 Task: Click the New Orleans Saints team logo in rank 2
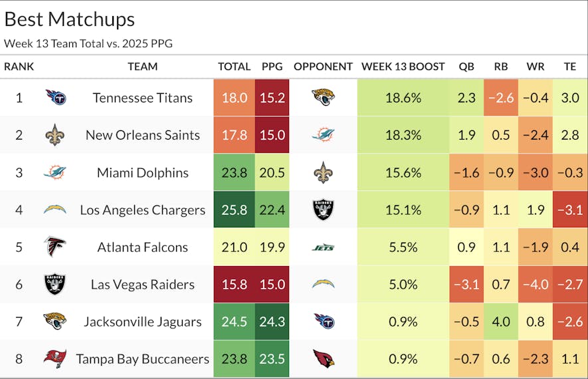(x=55, y=135)
